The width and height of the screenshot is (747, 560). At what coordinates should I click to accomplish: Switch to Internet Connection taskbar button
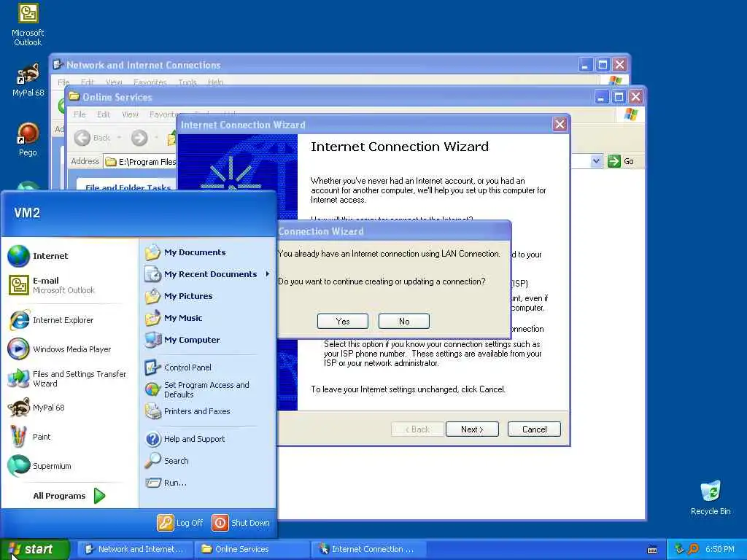pos(368,549)
